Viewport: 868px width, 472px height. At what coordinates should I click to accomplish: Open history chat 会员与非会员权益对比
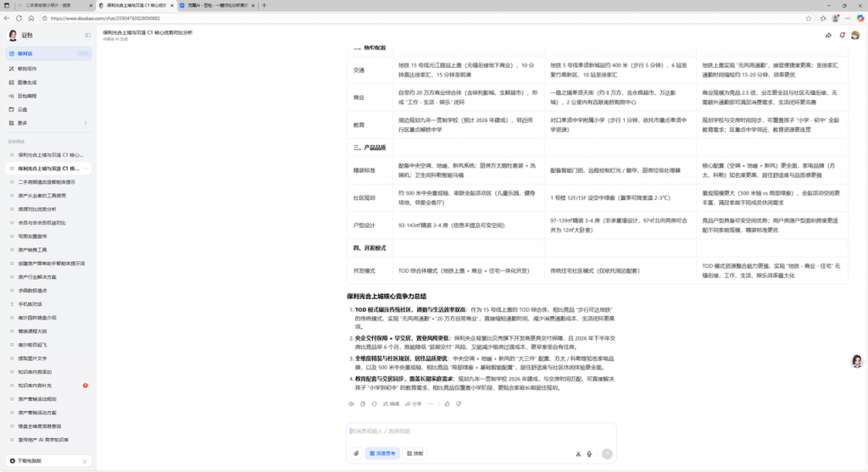pos(48,223)
